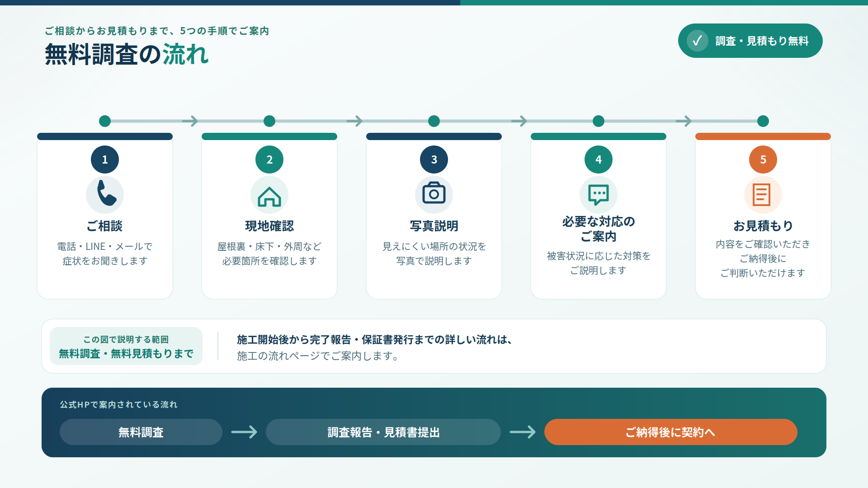Click the camera icon in 写真説明 card
The width and height of the screenshot is (868, 488).
pyautogui.click(x=434, y=193)
